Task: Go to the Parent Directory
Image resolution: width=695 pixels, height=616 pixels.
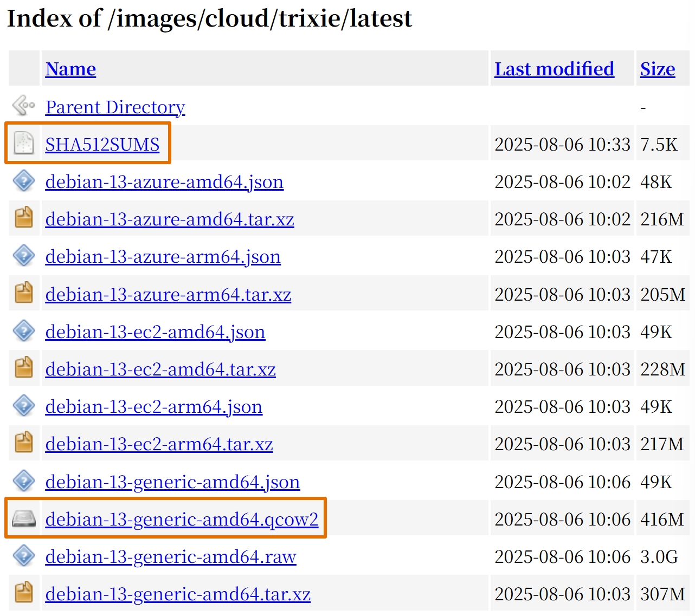Action: pyautogui.click(x=115, y=107)
